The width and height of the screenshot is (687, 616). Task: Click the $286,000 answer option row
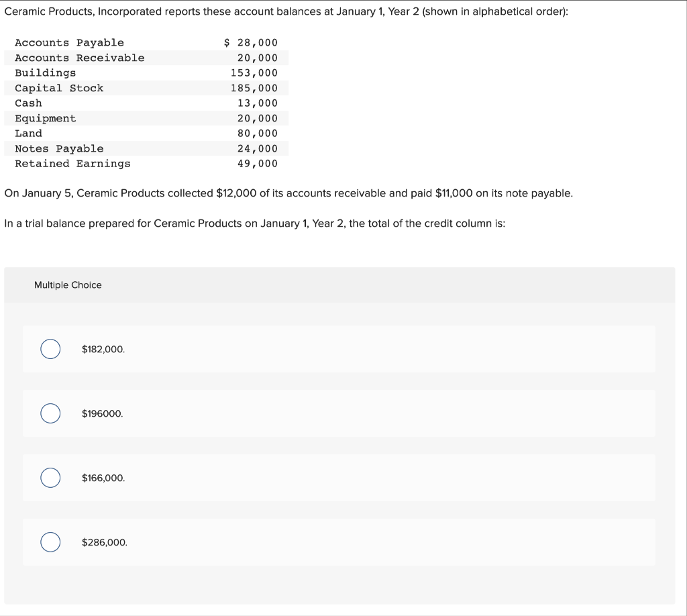coord(339,542)
